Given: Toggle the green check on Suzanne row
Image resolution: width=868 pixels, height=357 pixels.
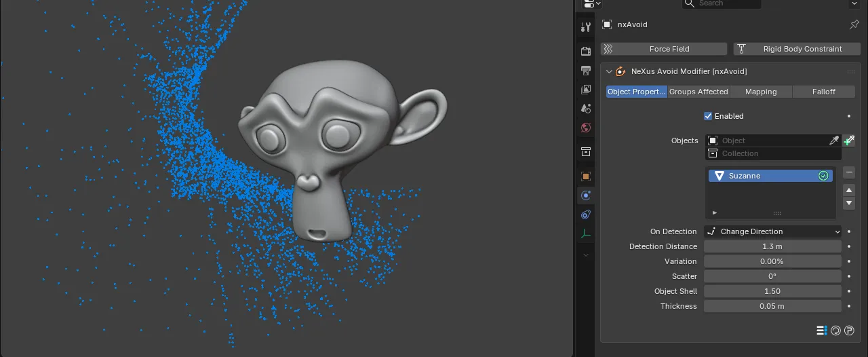Looking at the screenshot, I should (x=823, y=176).
